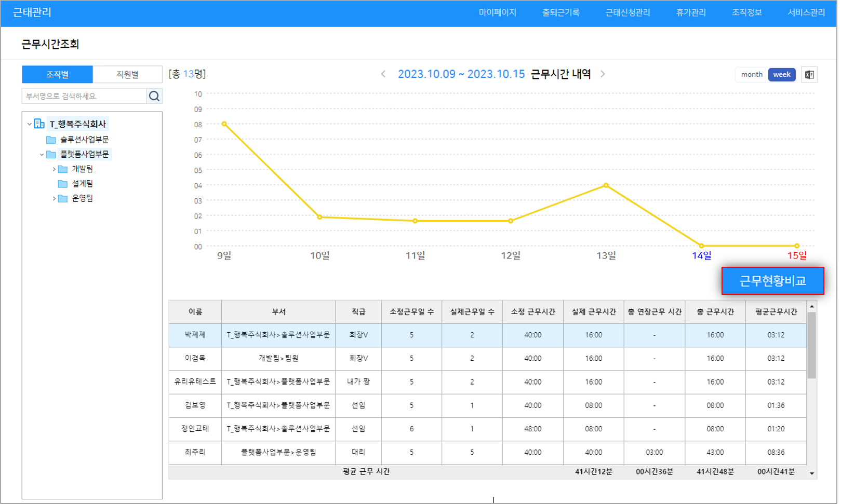Screen dimensions: 841x504
Task: Click the 이름 column header
Action: point(195,312)
